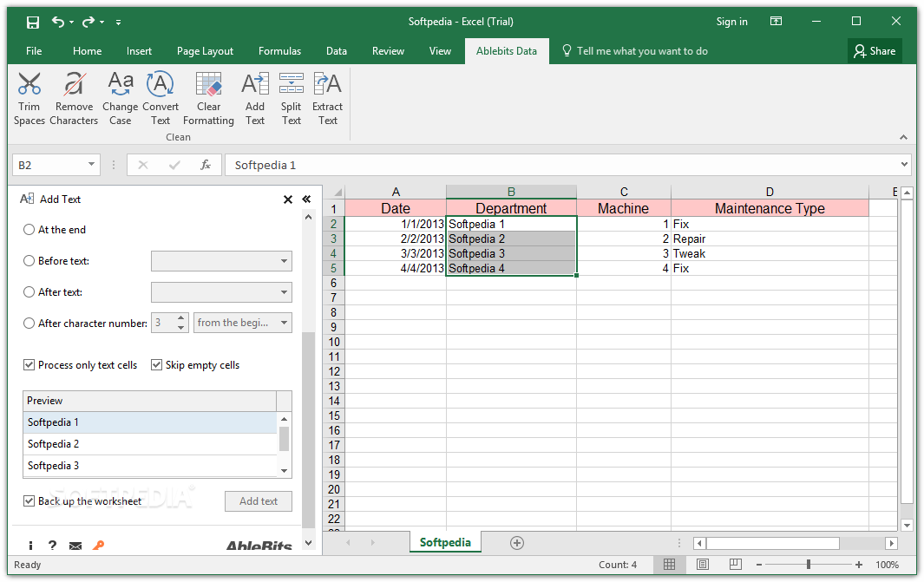Open the Remove Characters tool
Viewport: 924px width, 582px height.
pyautogui.click(x=74, y=98)
